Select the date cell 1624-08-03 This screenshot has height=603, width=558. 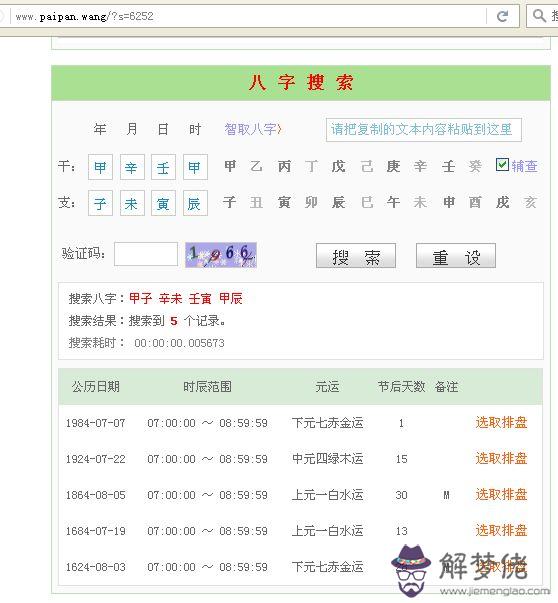(96, 567)
